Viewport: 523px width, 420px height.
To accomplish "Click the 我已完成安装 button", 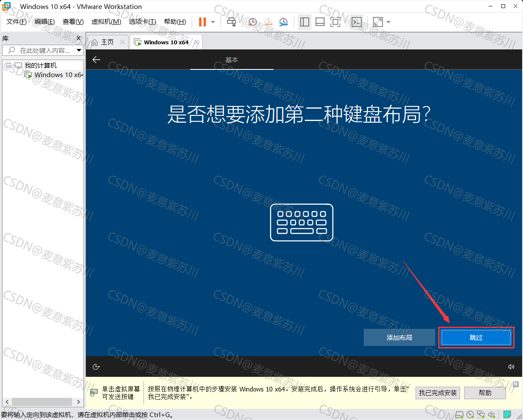I will click(x=438, y=393).
